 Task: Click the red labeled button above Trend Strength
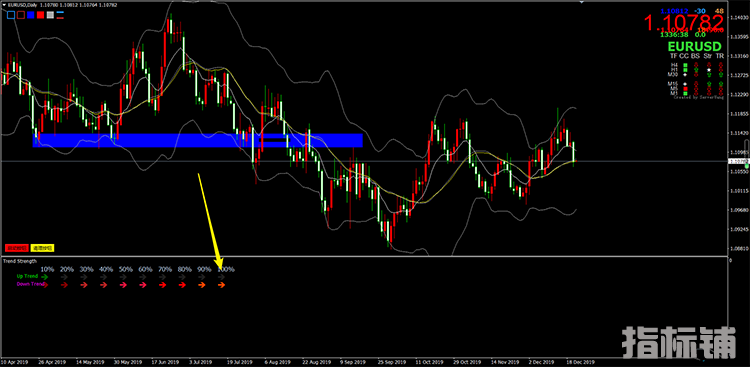click(17, 248)
